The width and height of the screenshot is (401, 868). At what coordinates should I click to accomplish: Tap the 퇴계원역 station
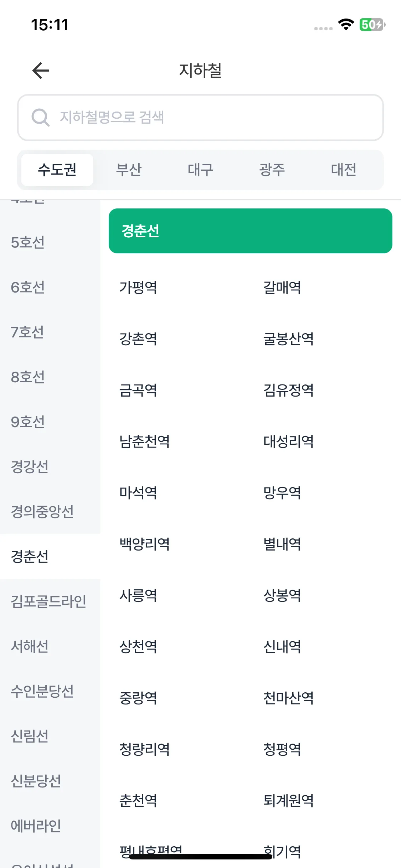[288, 801]
